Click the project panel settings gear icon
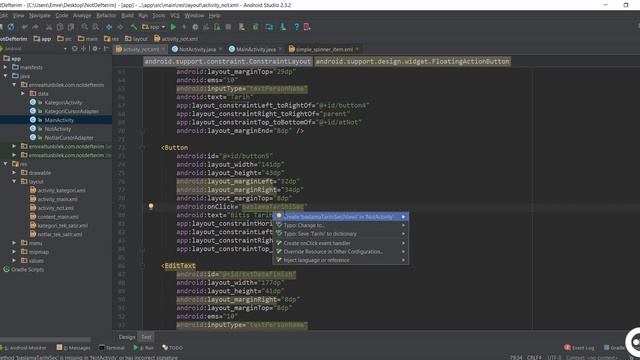The width and height of the screenshot is (640, 360). click(95, 49)
